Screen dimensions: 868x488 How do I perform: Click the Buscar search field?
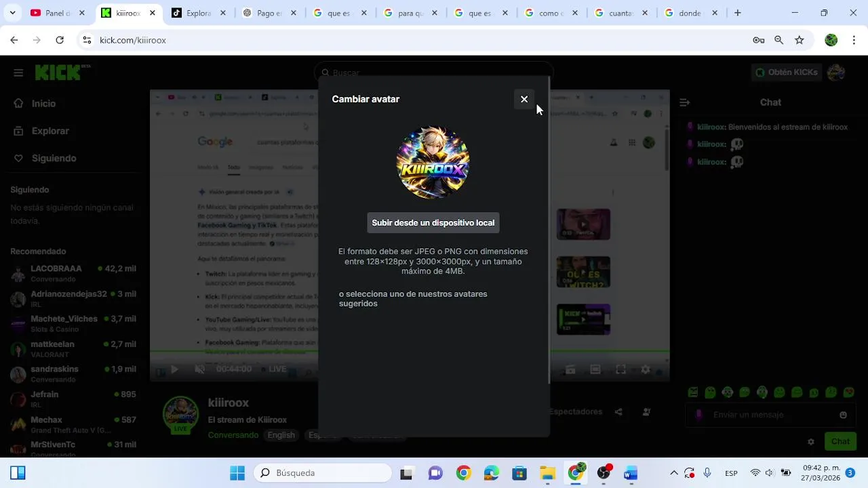point(434,73)
